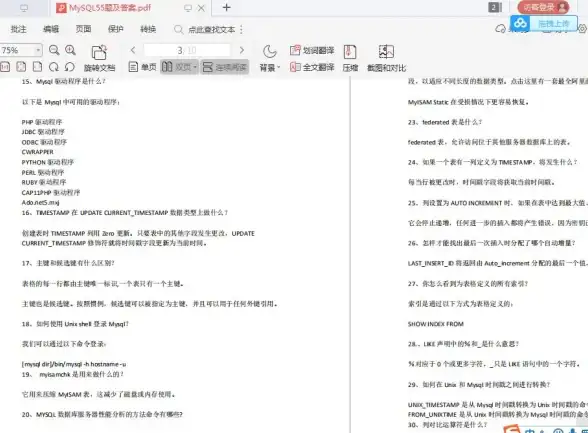This screenshot has height=433, width=588.
Task: Open the 页面 page menu
Action: tap(83, 29)
